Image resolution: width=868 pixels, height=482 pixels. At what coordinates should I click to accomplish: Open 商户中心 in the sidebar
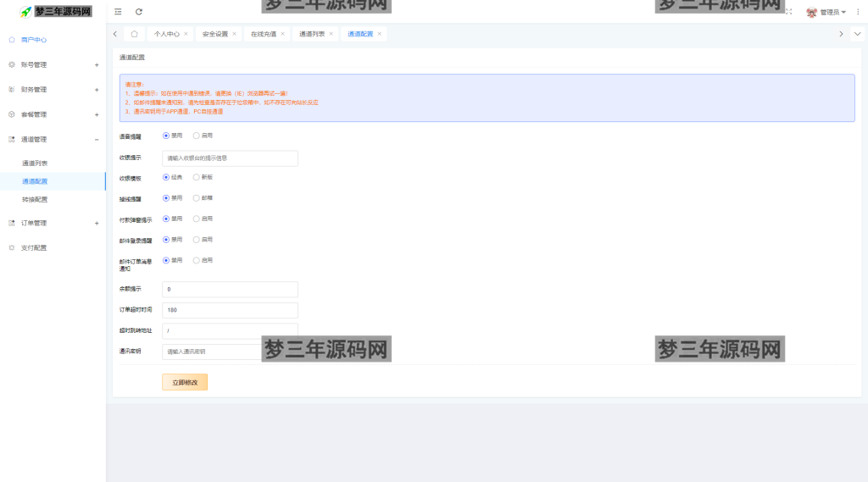click(34, 40)
